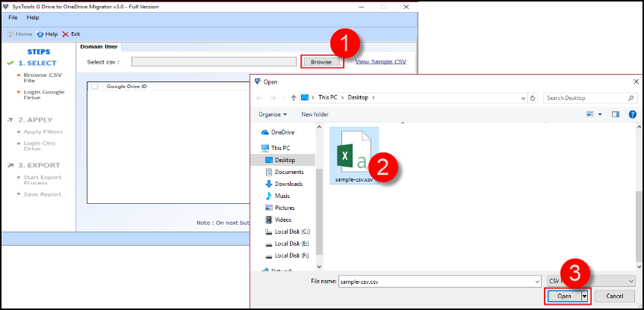Open the CSV file type dropdown
Viewport: 644px width, 310px height.
[591, 282]
